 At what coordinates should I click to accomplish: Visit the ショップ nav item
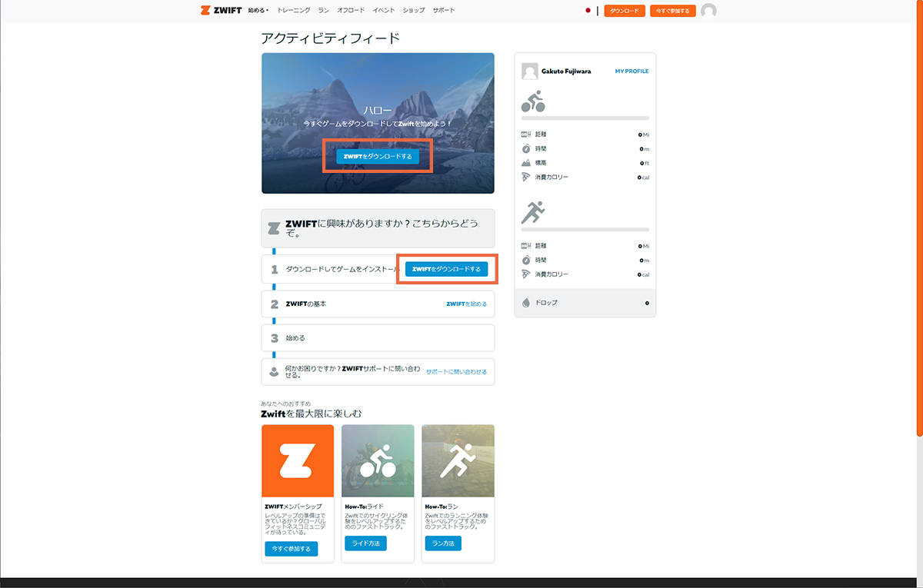click(414, 10)
